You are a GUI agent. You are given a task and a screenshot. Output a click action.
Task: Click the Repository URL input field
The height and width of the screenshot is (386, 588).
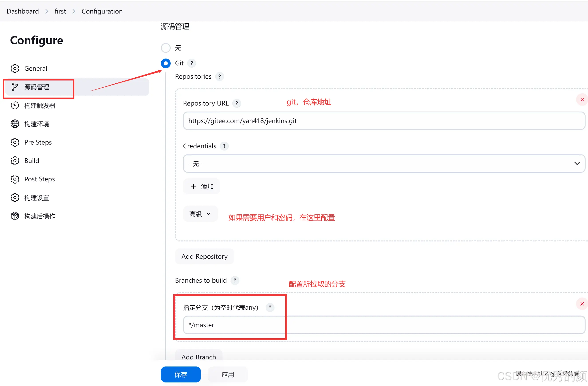coord(384,121)
